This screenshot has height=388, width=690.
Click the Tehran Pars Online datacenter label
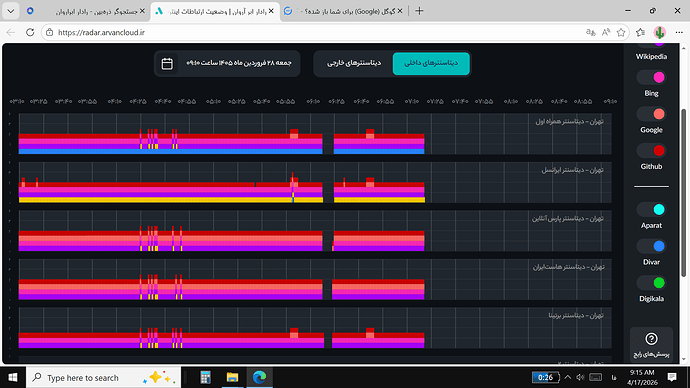point(568,218)
